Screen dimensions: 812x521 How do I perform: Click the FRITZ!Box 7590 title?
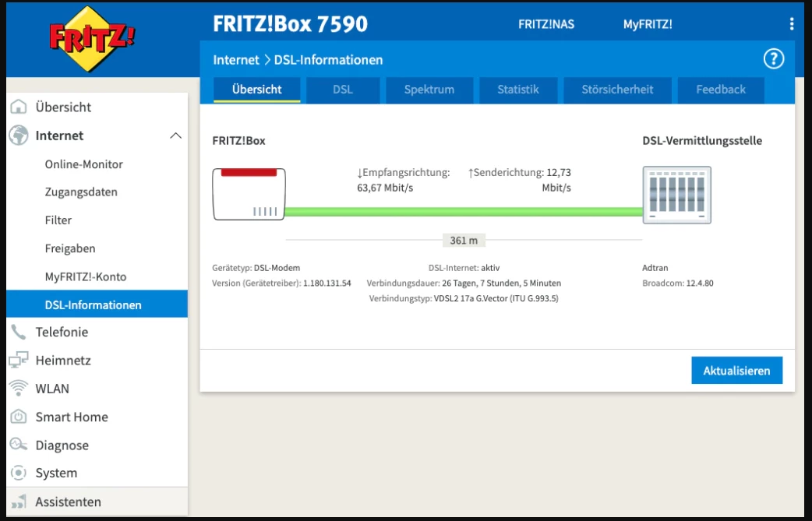click(x=290, y=24)
